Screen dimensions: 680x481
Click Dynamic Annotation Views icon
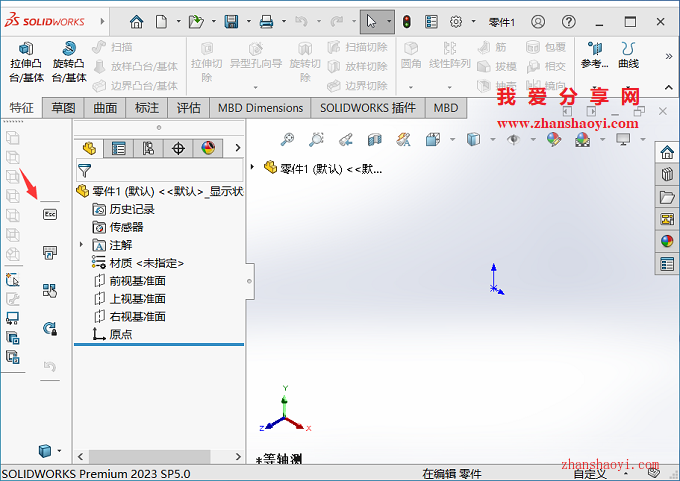click(404, 139)
